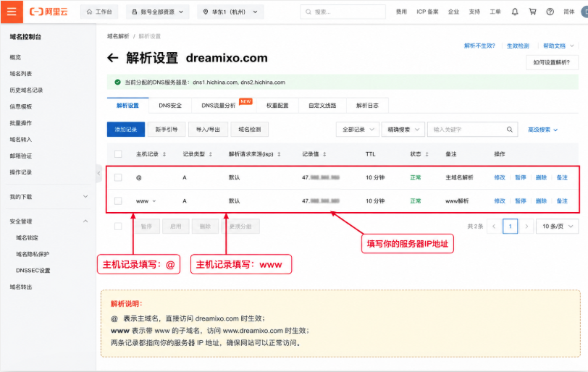This screenshot has height=372, width=588.
Task: Sort by 主机记录 column
Action: pyautogui.click(x=164, y=154)
